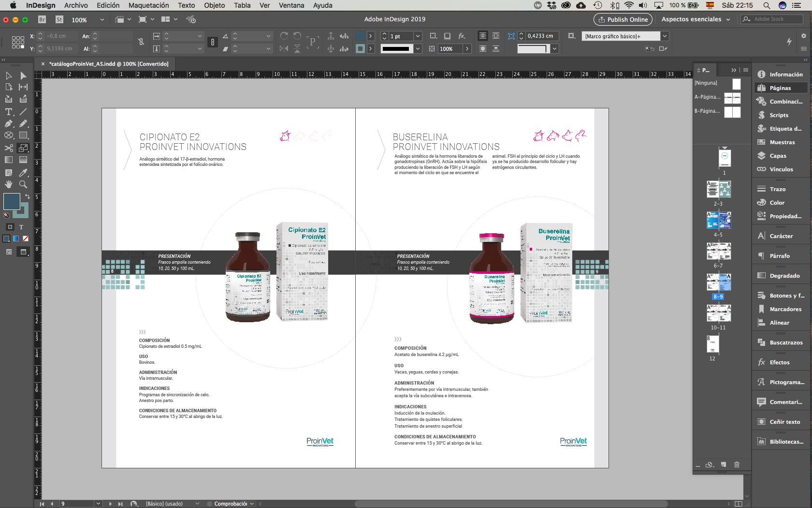This screenshot has height=508, width=812.
Task: Select pages 8-9 spread thumbnail
Action: tap(719, 282)
